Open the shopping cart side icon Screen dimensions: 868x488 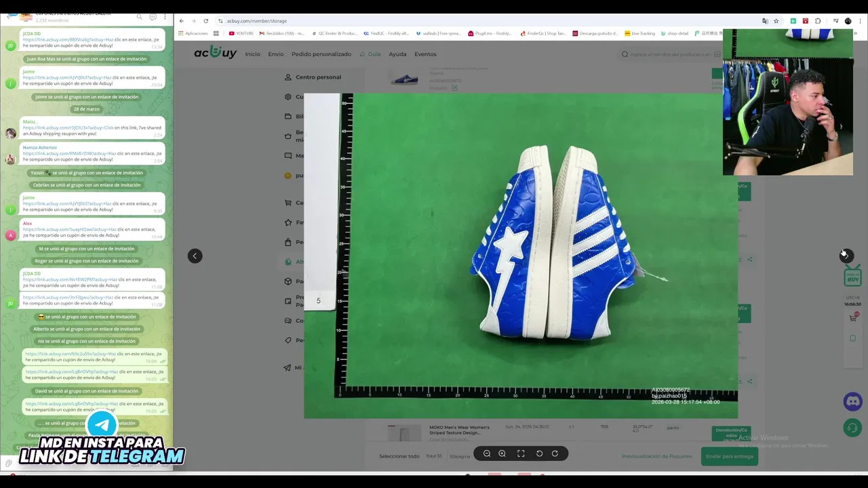853,317
